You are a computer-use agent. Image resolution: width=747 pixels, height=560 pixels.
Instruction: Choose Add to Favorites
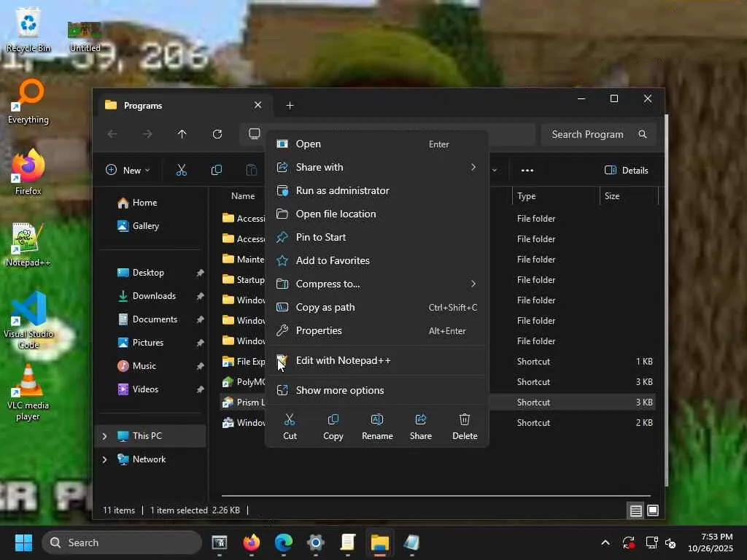coord(377,260)
